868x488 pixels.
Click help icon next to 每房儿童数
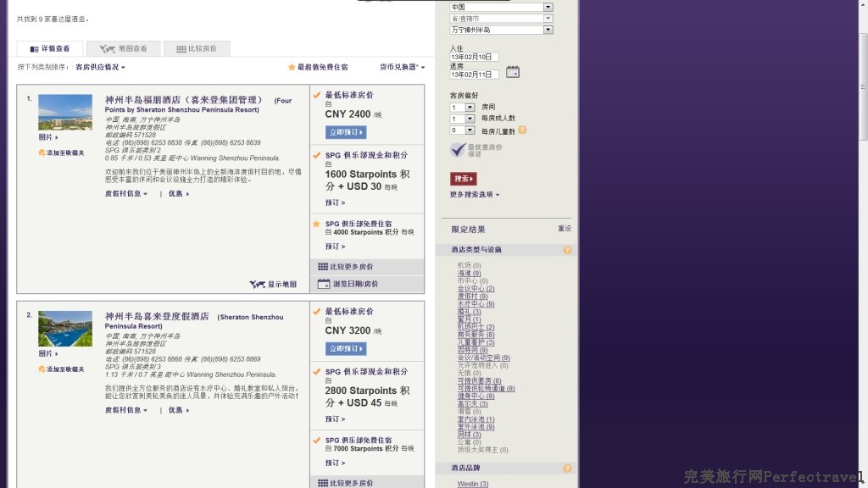[x=522, y=130]
